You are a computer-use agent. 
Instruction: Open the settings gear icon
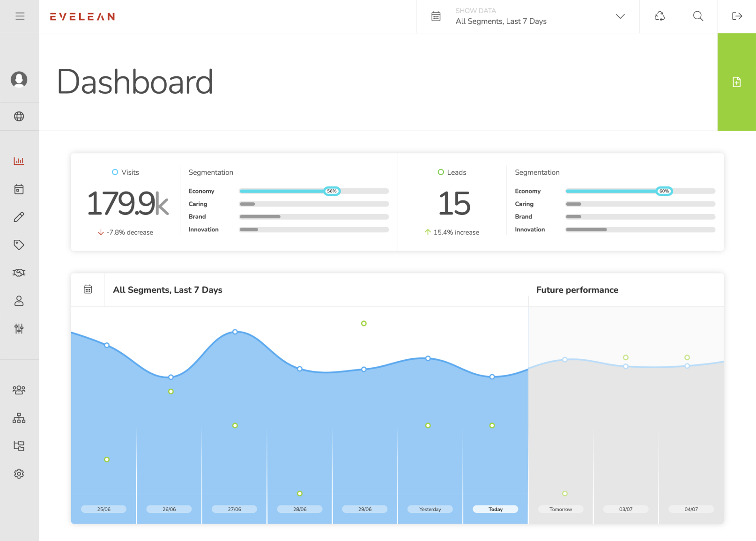[19, 474]
